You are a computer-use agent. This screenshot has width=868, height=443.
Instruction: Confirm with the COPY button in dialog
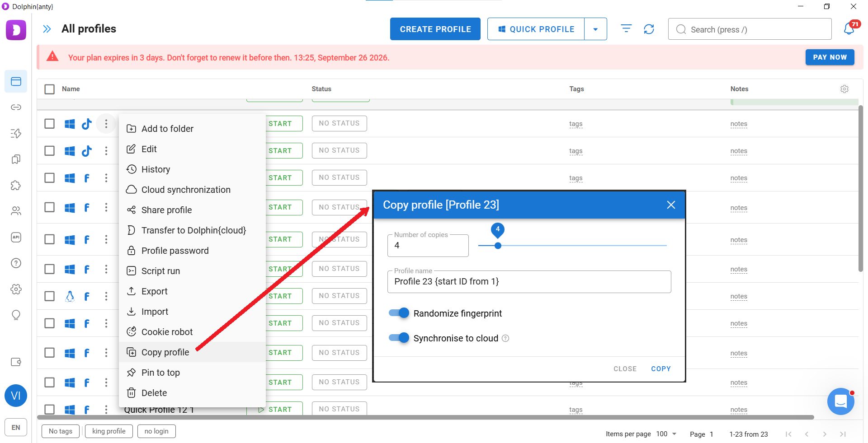(x=660, y=369)
